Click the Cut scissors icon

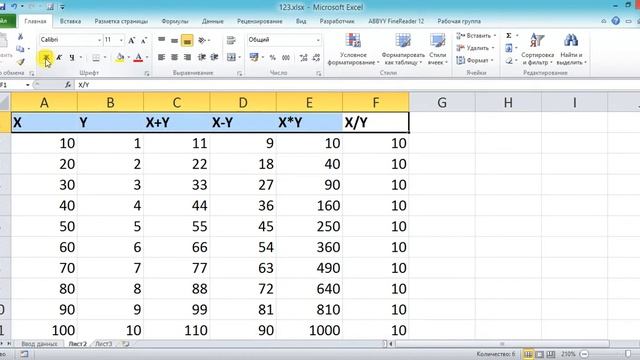[x=20, y=37]
